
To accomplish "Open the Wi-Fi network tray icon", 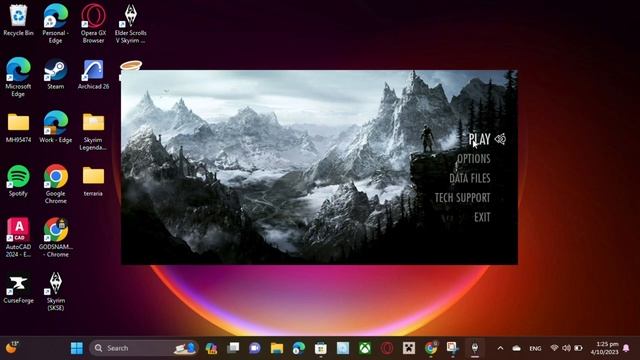I will coord(554,348).
